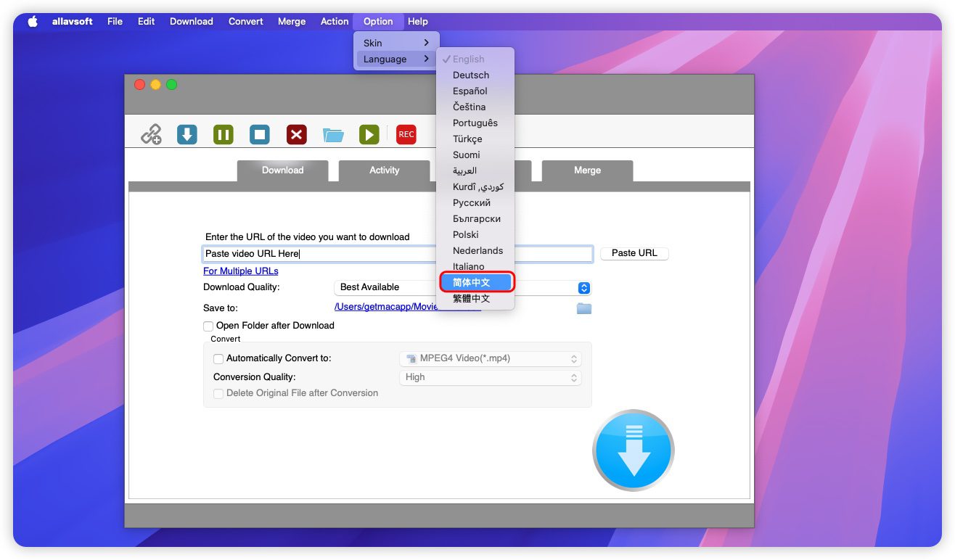Select Deutsch language
Image resolution: width=955 pixels, height=560 pixels.
pyautogui.click(x=476, y=75)
